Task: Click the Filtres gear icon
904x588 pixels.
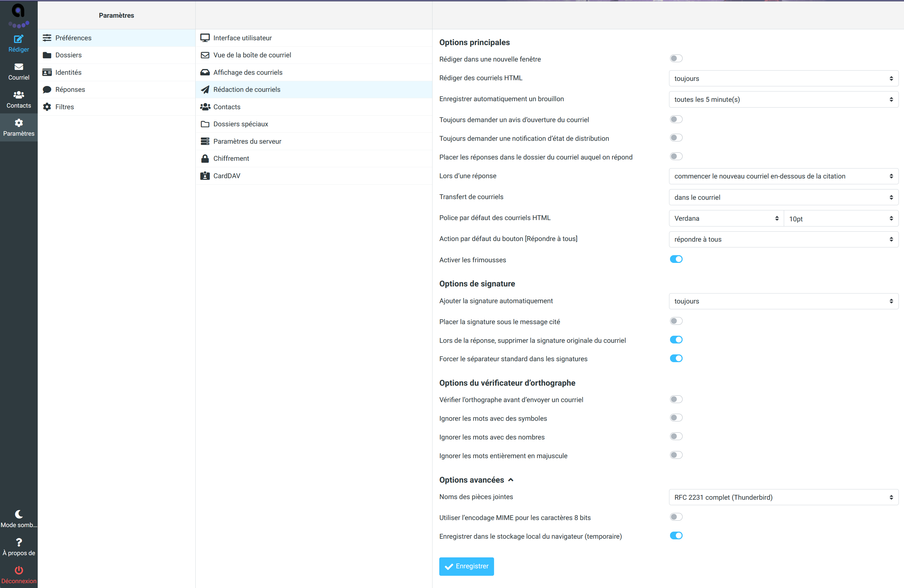Action: click(x=47, y=107)
